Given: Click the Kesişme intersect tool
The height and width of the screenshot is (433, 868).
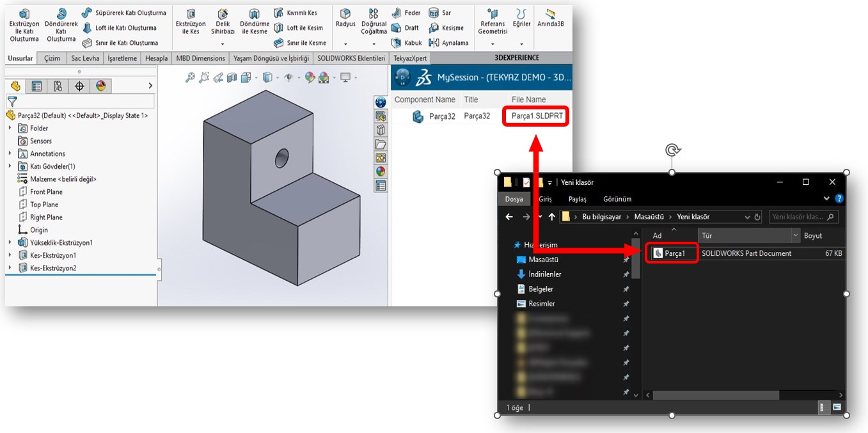Looking at the screenshot, I should click(x=446, y=28).
